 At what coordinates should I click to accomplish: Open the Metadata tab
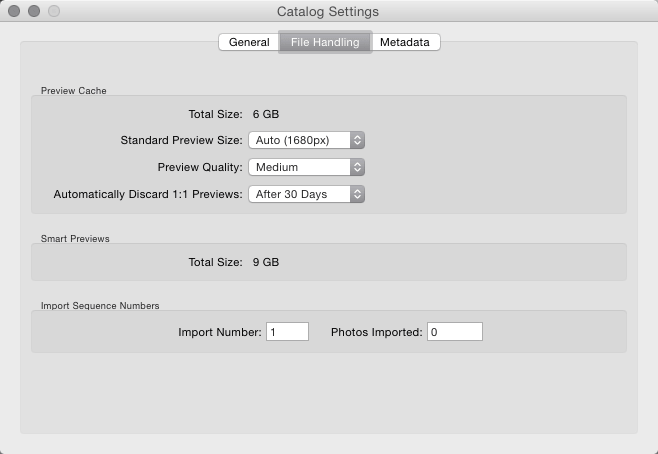point(405,42)
